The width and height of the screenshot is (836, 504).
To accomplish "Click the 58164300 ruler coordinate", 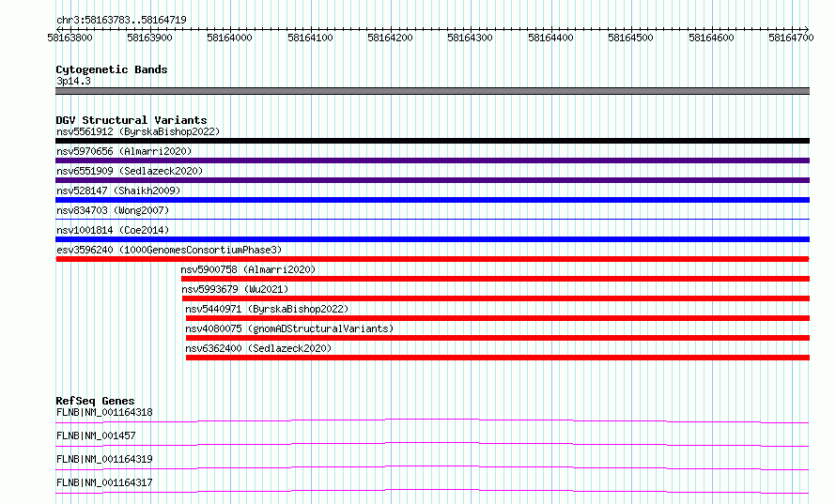I will coord(471,38).
